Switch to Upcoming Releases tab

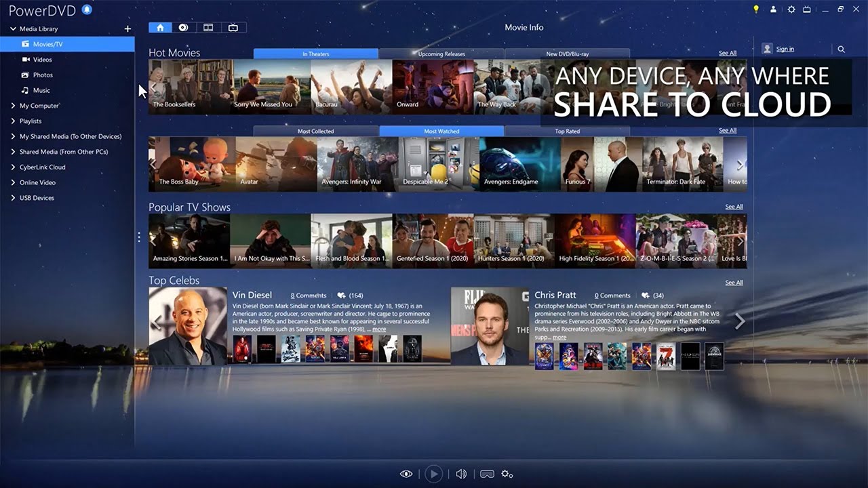441,54
